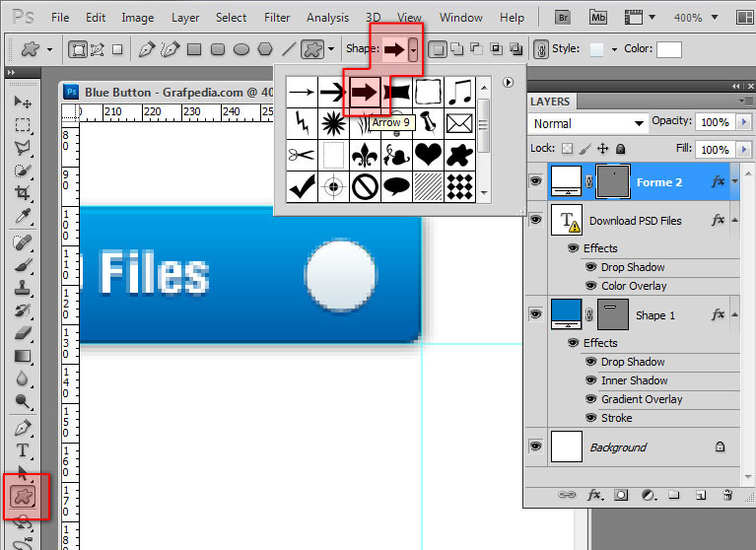756x550 pixels.
Task: Pick the envelope shape in picker
Action: point(459,123)
